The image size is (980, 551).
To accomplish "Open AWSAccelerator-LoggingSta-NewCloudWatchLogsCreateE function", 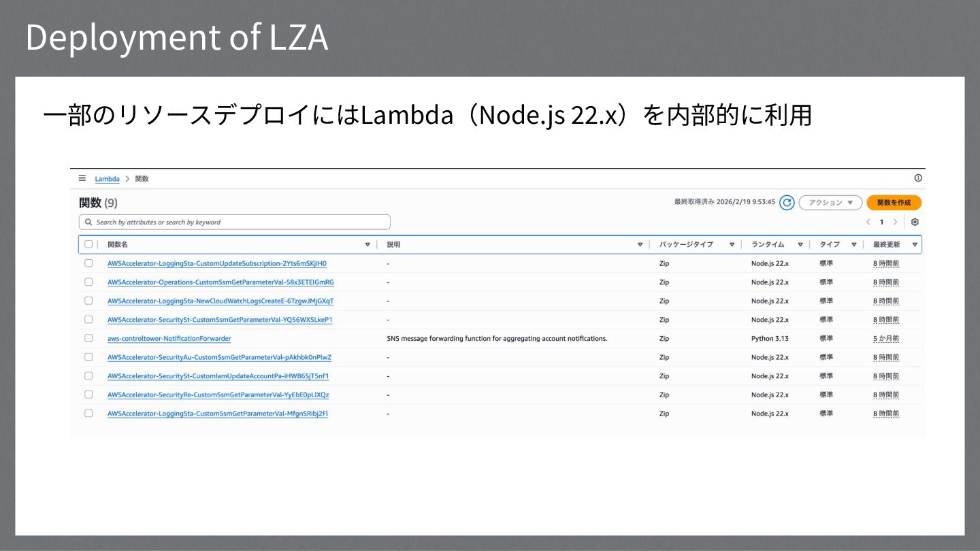I will click(220, 301).
